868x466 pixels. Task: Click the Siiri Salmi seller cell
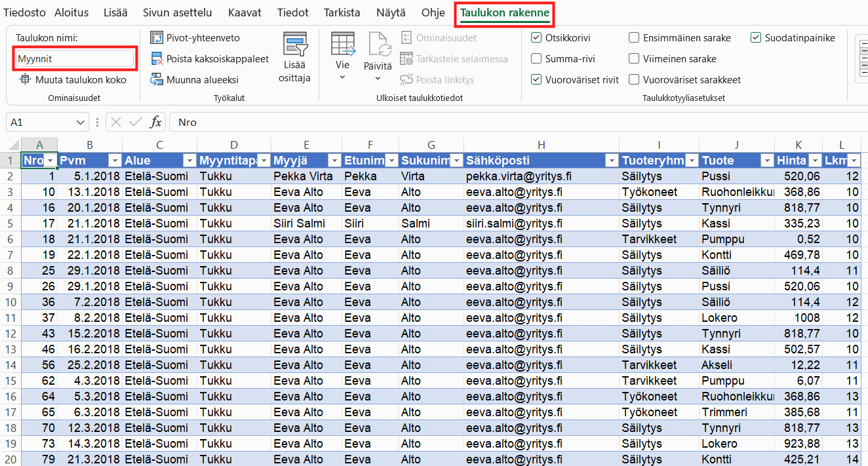tap(306, 223)
